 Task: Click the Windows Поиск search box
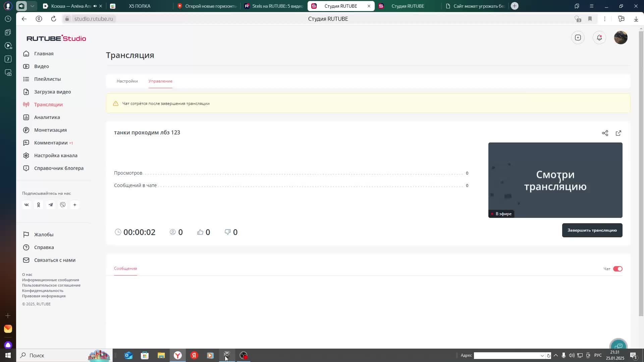click(64, 355)
